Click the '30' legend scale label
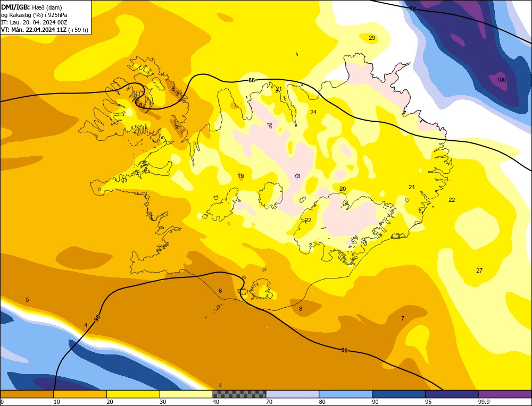 coord(163,402)
